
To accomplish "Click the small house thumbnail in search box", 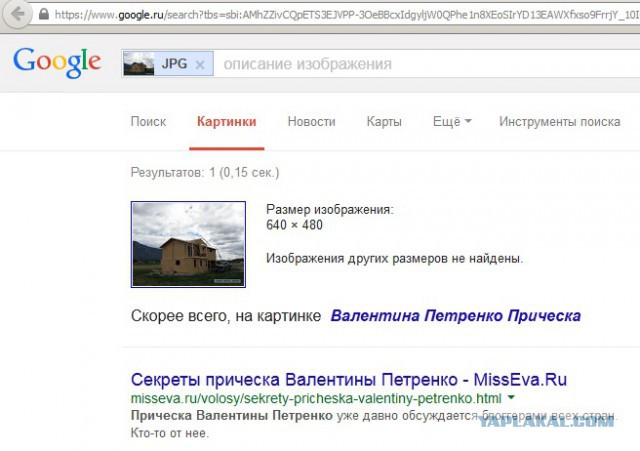I will [x=139, y=64].
